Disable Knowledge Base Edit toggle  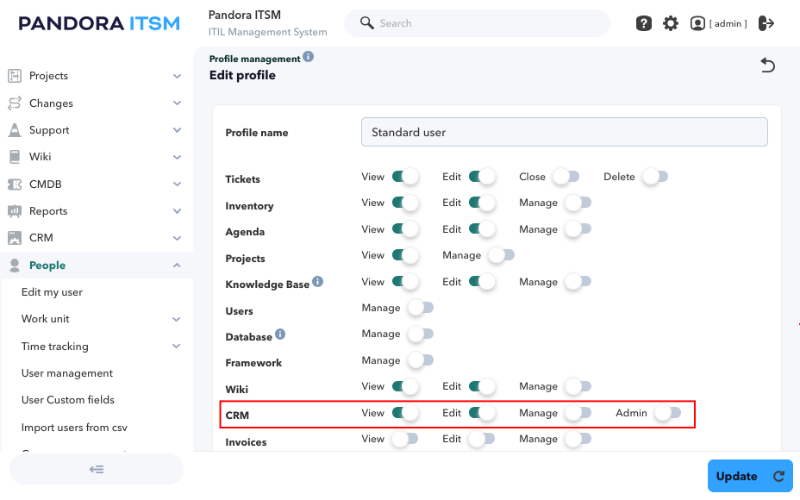(482, 282)
